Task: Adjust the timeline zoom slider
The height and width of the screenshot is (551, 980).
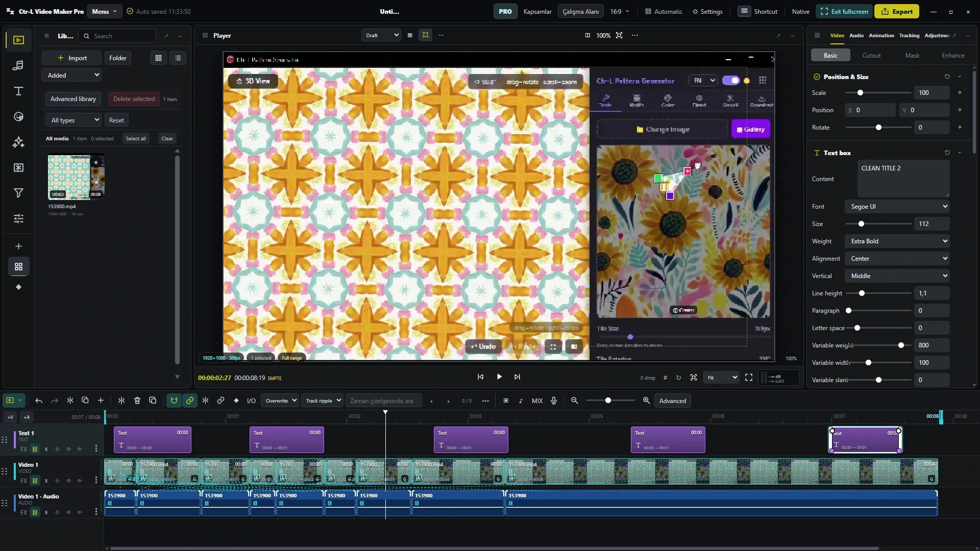Action: point(610,401)
